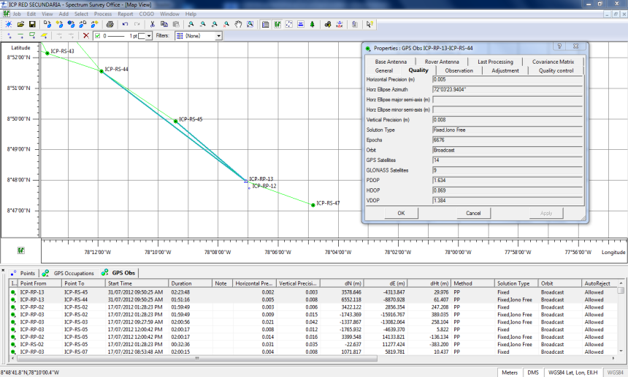Screen dimensions: 628x377
Task: Click the Horizontal Precision value field
Action: pyautogui.click(x=507, y=79)
